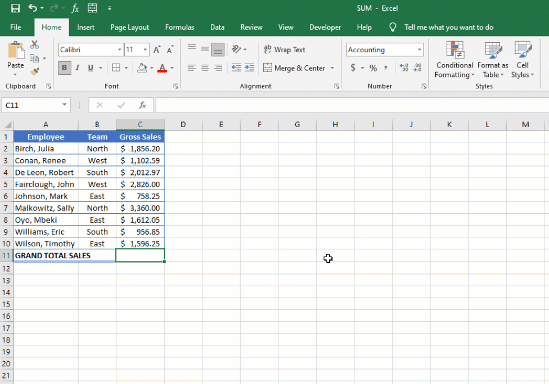Select the row 5 header
Screen dimensions: 549x384
[x=6, y=184]
